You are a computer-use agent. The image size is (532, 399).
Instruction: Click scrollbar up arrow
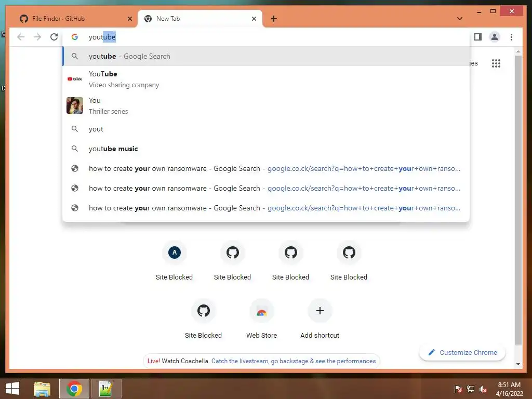pyautogui.click(x=518, y=51)
